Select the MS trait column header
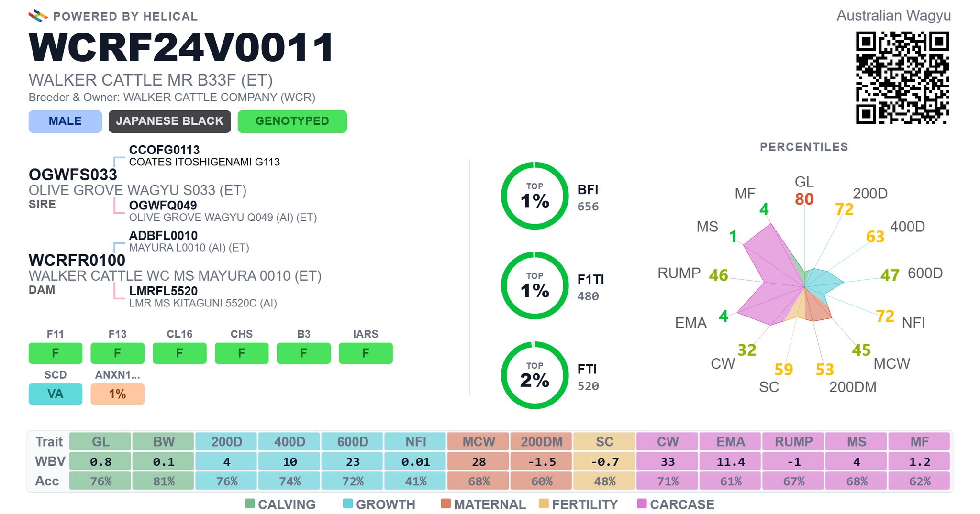 (x=856, y=441)
